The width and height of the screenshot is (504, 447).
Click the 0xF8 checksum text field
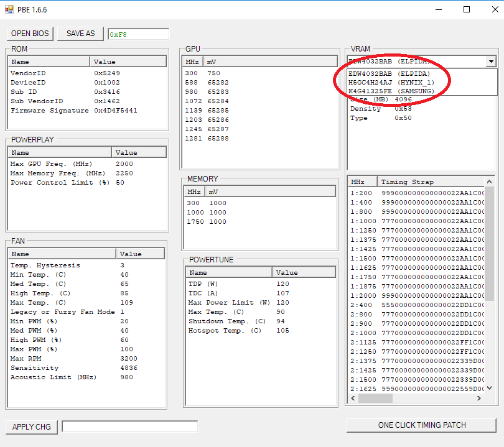(138, 34)
